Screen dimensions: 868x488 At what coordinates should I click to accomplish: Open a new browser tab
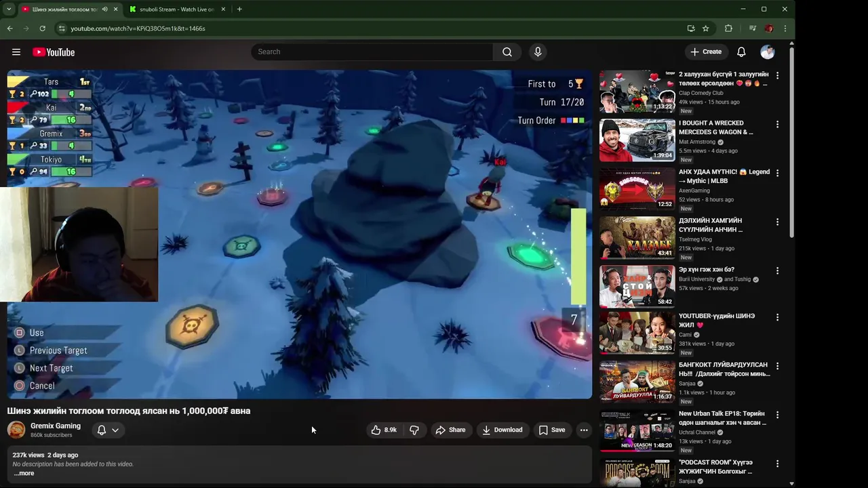pos(239,9)
